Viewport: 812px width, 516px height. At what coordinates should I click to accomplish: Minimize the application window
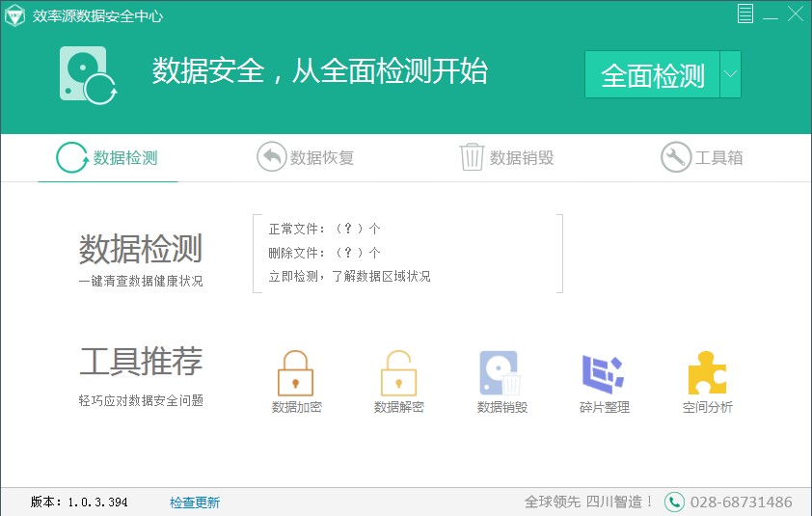pyautogui.click(x=770, y=14)
